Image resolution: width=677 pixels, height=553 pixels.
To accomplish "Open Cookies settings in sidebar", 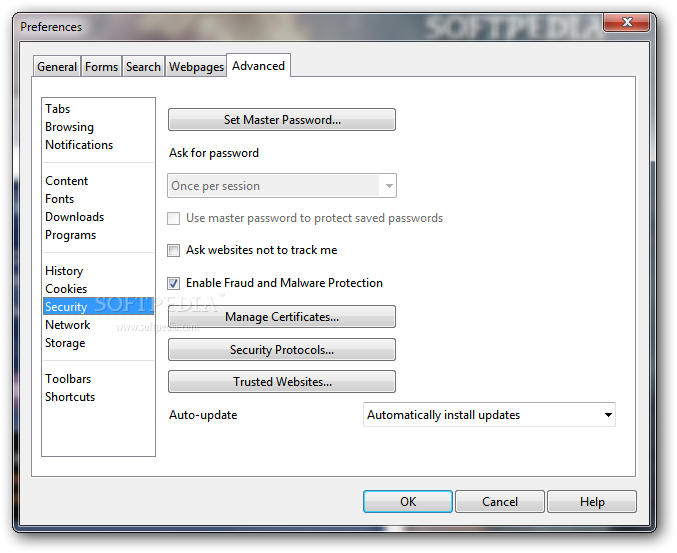I will 98,289.
